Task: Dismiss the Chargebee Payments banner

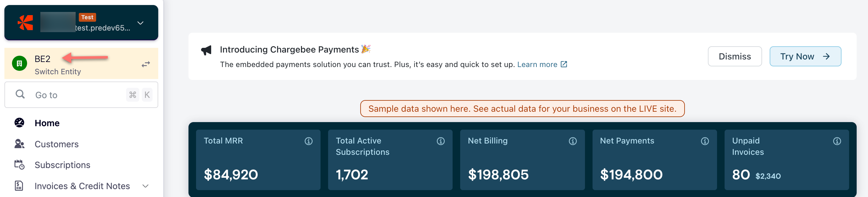Action: pos(734,56)
